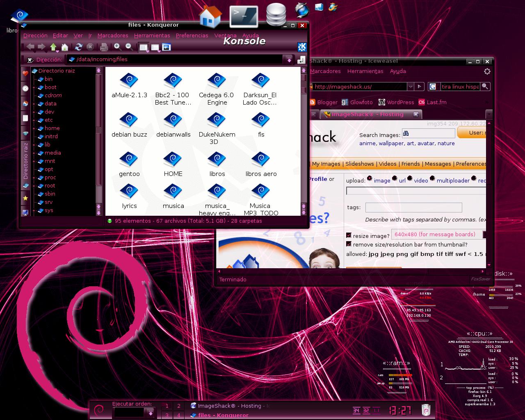The width and height of the screenshot is (525, 420).
Task: Clear the Konqueror location bar
Action: (x=30, y=60)
